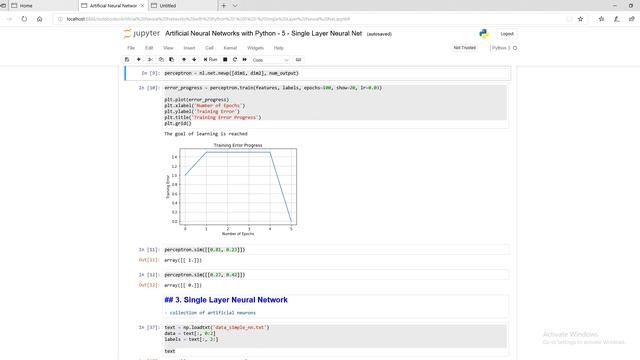The height and width of the screenshot is (360, 640).
Task: Open the Edit menu
Action: coord(149,48)
